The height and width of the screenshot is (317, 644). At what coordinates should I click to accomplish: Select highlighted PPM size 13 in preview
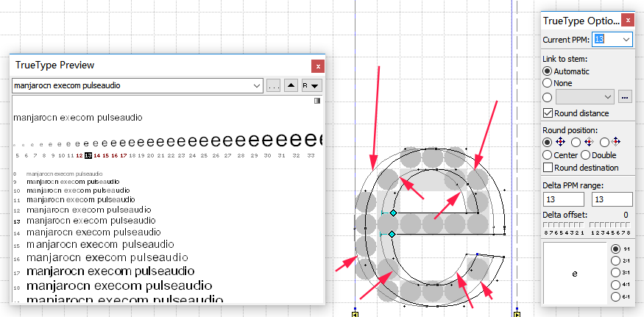pyautogui.click(x=88, y=156)
